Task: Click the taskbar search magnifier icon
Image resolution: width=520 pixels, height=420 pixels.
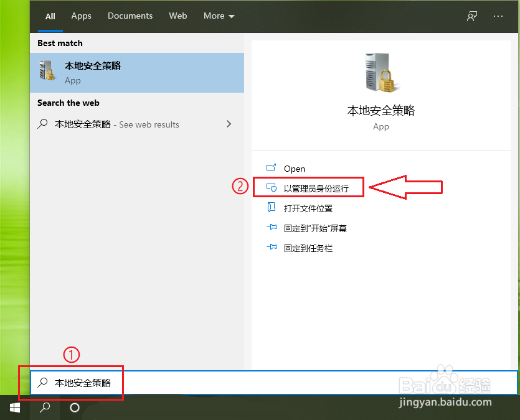Action: (x=44, y=409)
